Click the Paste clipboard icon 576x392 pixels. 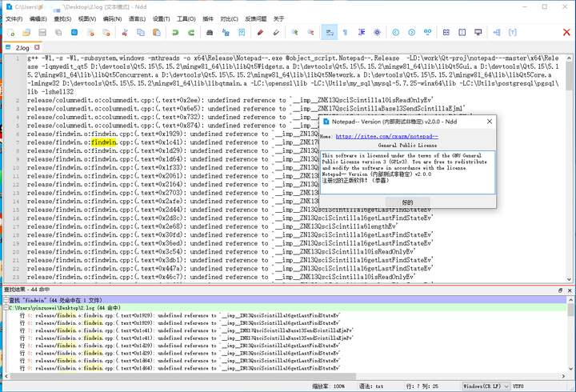click(x=158, y=33)
